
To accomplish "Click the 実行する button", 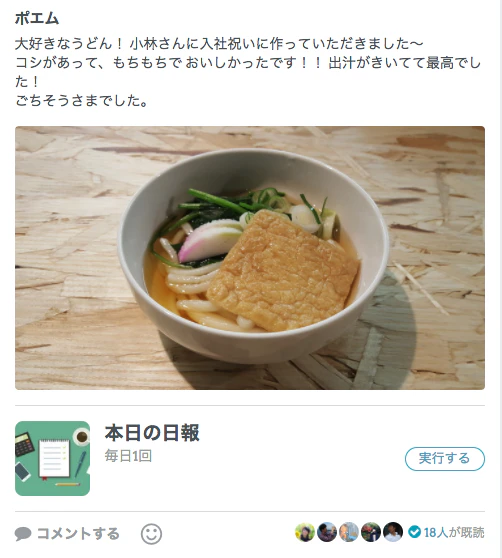I will pos(445,459).
